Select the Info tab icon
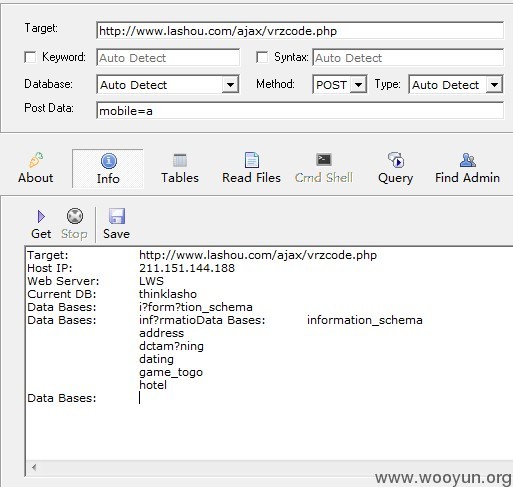513x487 pixels. tap(109, 161)
